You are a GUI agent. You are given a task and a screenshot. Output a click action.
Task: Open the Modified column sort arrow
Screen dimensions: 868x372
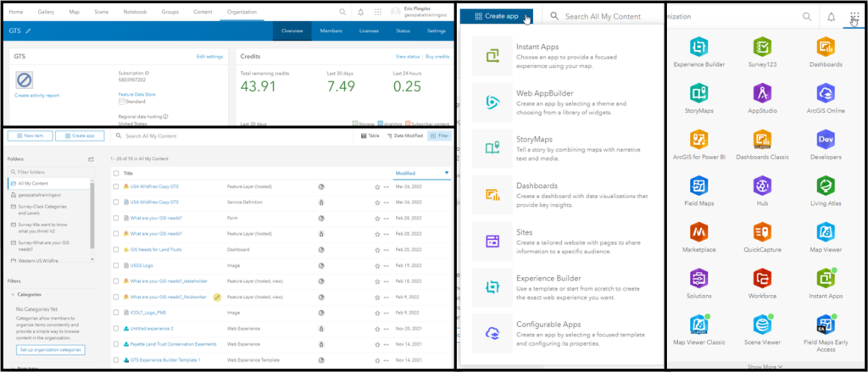pos(447,173)
